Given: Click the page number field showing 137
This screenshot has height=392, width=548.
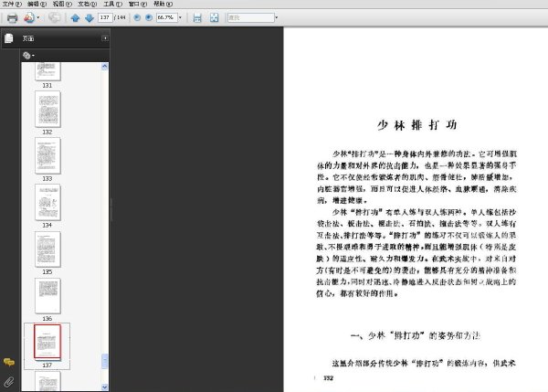Looking at the screenshot, I should click(x=105, y=17).
